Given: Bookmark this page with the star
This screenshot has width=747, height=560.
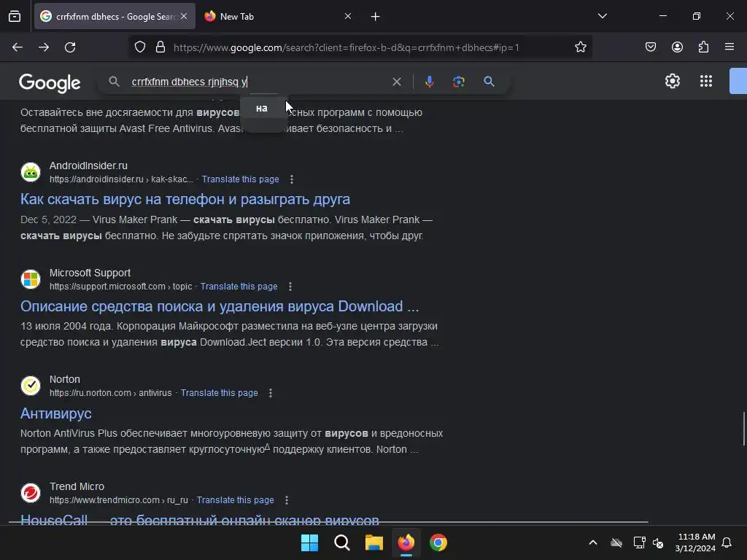Looking at the screenshot, I should tap(580, 47).
